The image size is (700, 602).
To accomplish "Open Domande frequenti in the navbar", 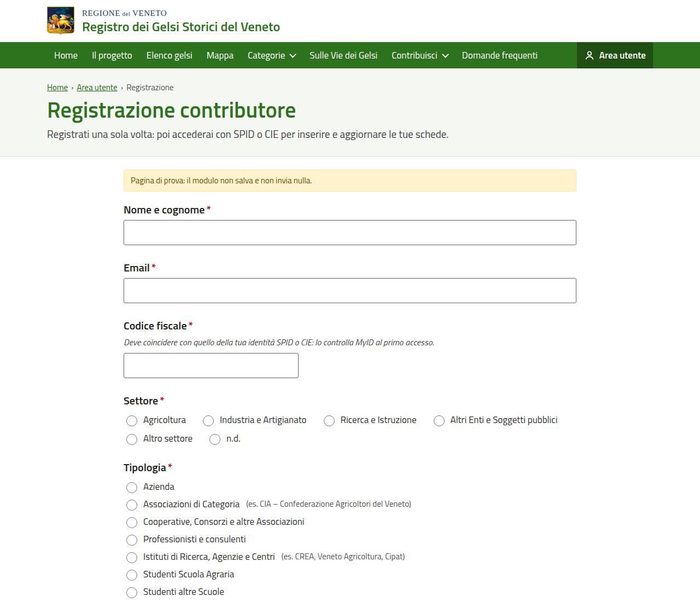I will [500, 55].
